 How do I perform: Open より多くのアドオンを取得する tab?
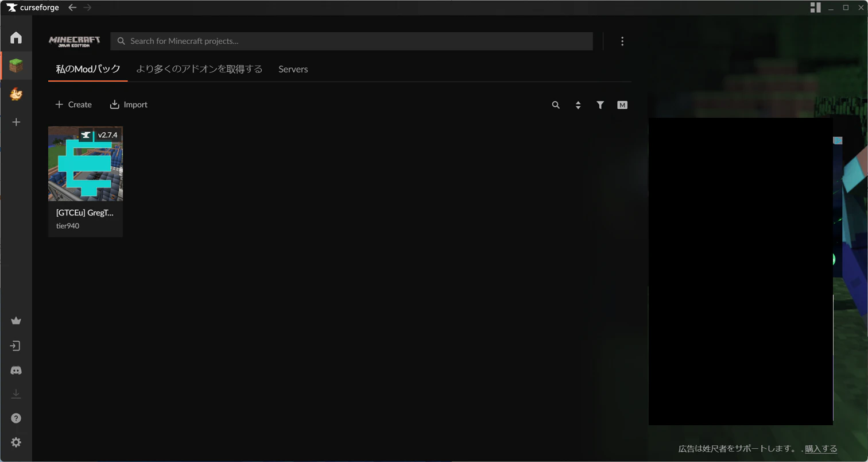pos(199,69)
